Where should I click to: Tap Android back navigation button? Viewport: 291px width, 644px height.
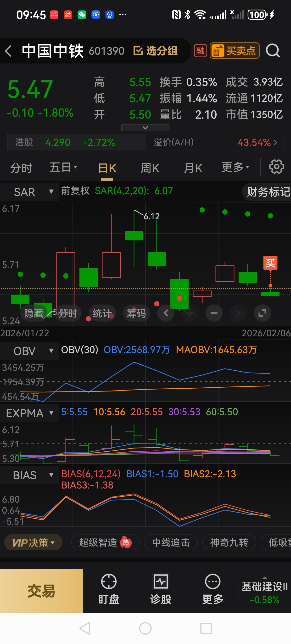(85, 628)
